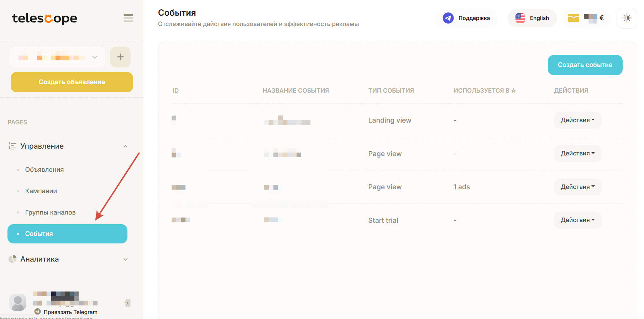Click the Telescope logo
The width and height of the screenshot is (644, 319).
44,18
